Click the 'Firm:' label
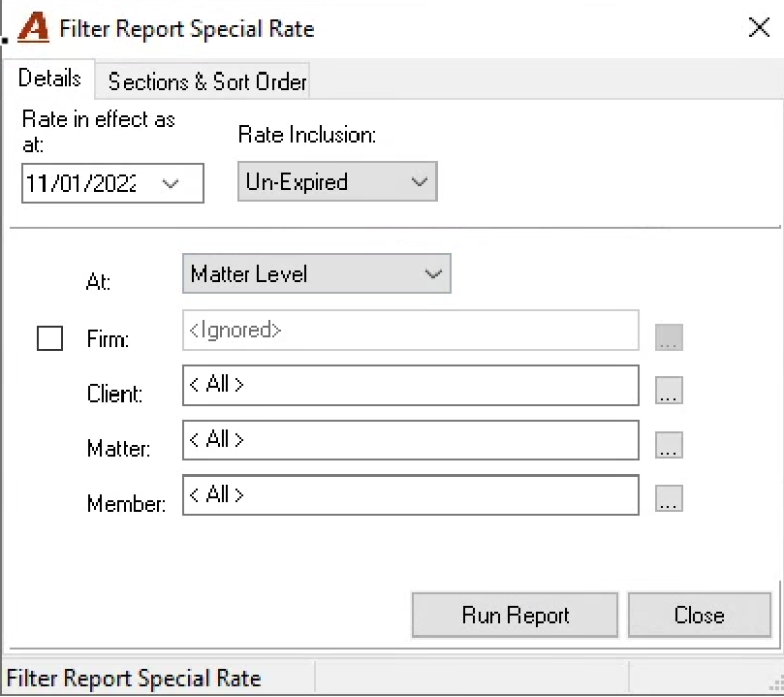The width and height of the screenshot is (784, 697). (108, 339)
